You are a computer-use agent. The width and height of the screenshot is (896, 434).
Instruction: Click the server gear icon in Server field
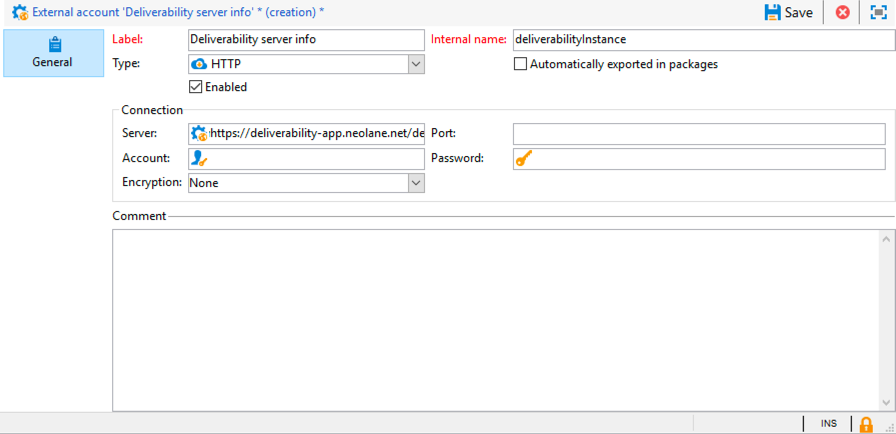[199, 134]
